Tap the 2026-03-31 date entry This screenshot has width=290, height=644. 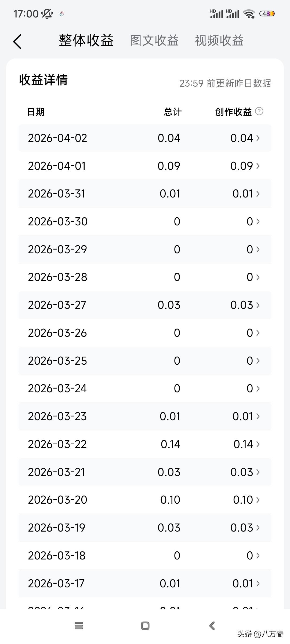(x=57, y=194)
